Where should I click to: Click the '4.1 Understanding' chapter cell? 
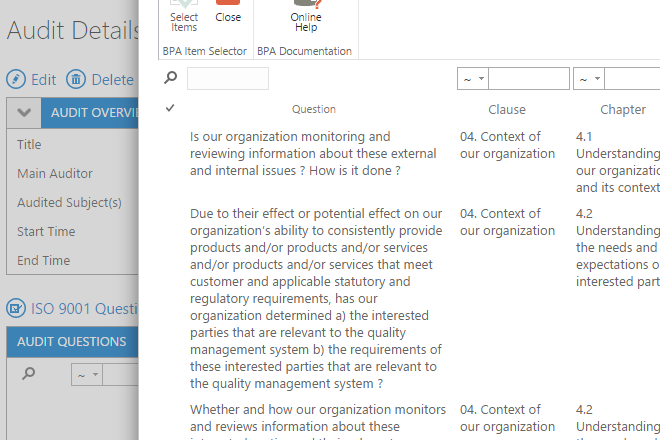[617, 162]
